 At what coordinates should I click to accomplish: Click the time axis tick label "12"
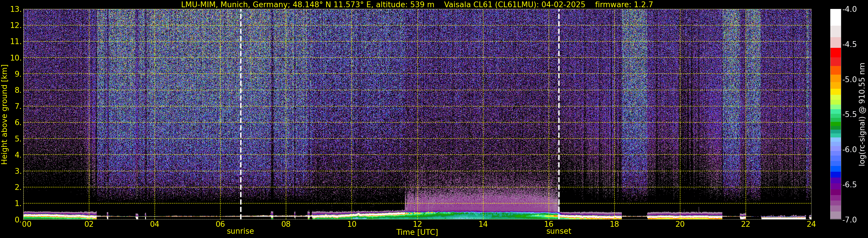[x=417, y=224]
